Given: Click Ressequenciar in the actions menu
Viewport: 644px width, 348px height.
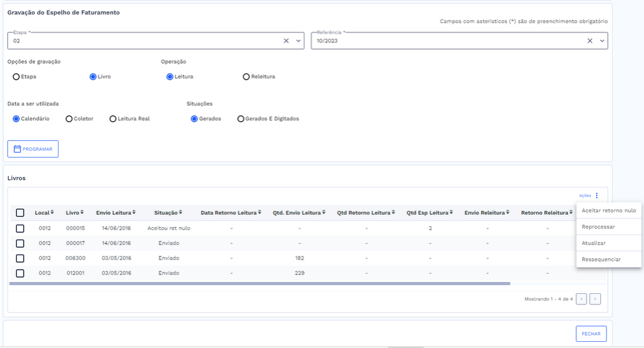Looking at the screenshot, I should point(601,259).
